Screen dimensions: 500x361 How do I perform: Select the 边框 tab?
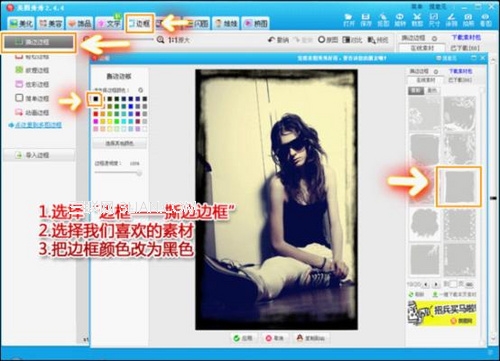pos(140,23)
